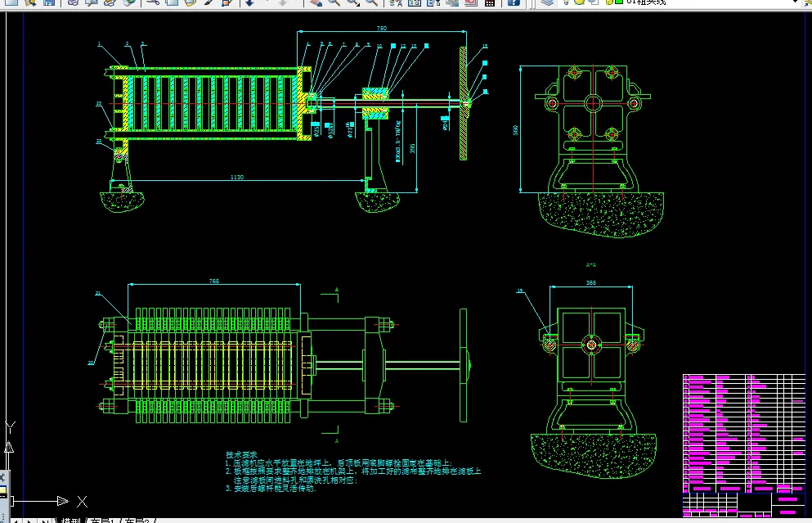The image size is (812, 523).
Task: Click the handwheel in the elevation view
Action: (x=464, y=103)
